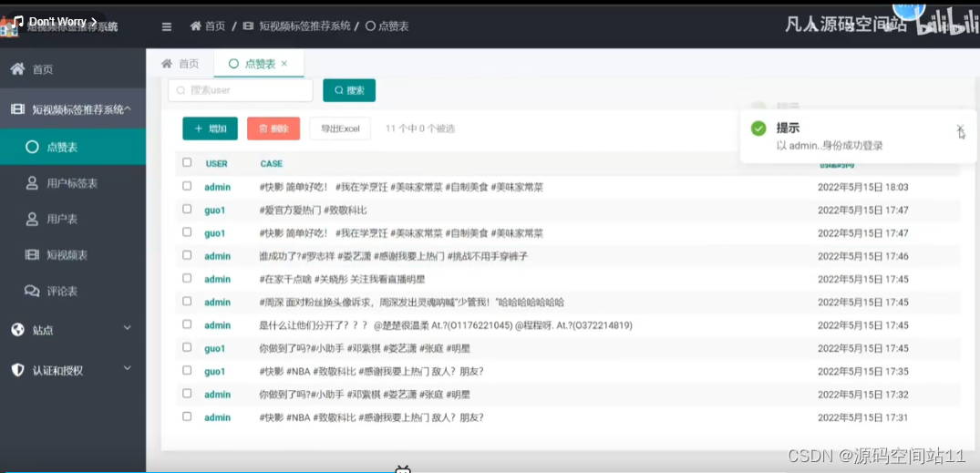
Task: Check the admin row dated 18:03
Action: click(x=187, y=186)
